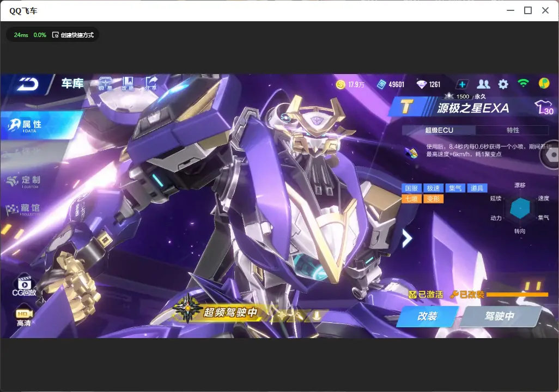Click the car name 源极之星EXA
The image size is (559, 392).
click(x=473, y=108)
